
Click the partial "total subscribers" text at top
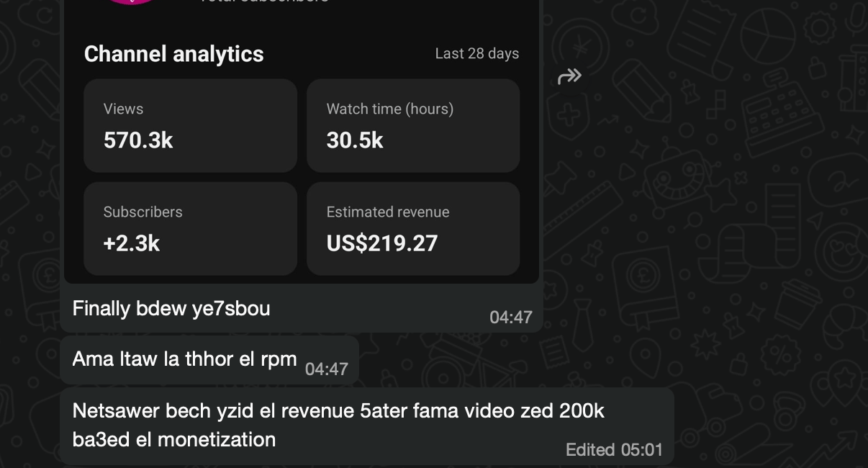[264, 2]
